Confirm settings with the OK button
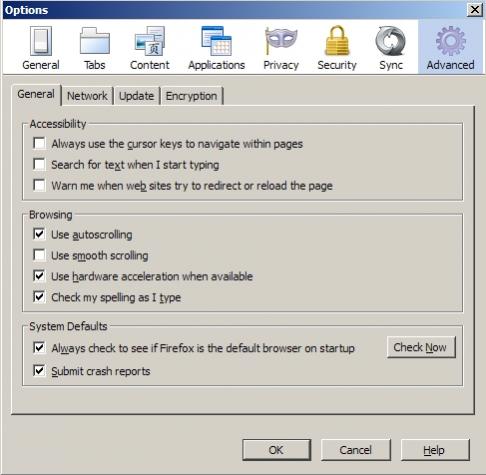 [276, 450]
